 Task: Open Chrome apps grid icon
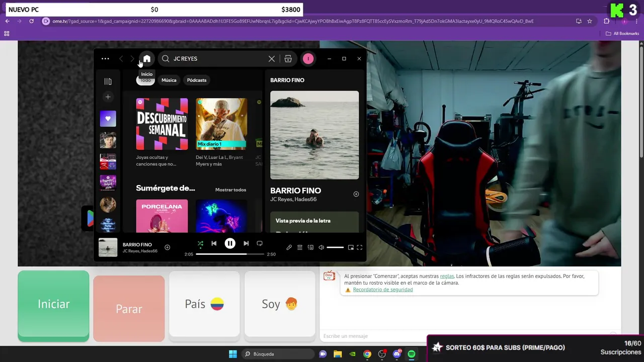(x=7, y=34)
